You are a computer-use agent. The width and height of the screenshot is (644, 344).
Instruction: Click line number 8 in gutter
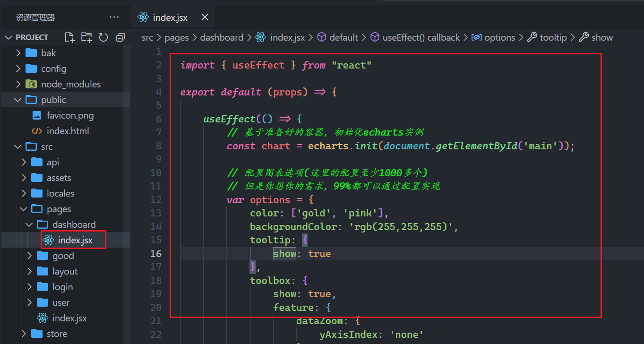click(x=158, y=146)
